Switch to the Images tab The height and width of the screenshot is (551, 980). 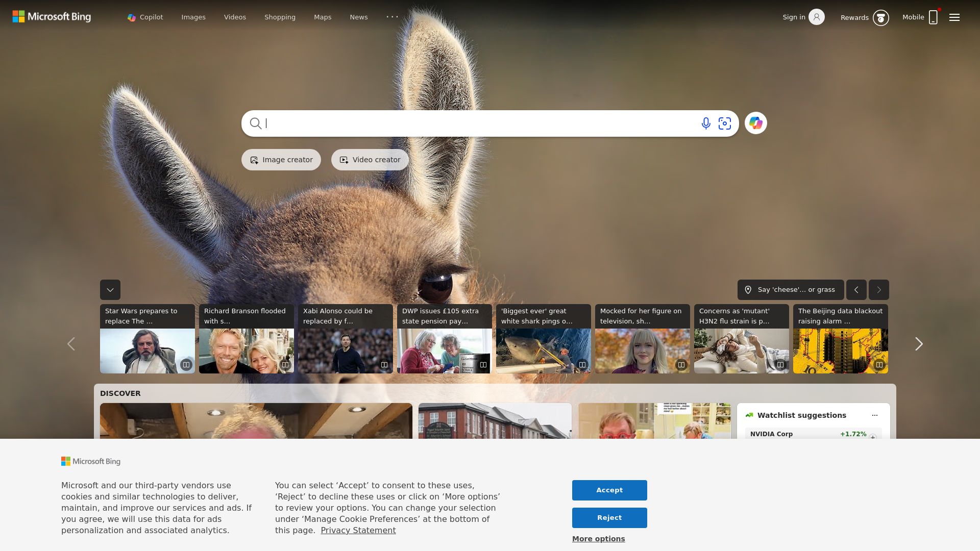[x=193, y=17]
